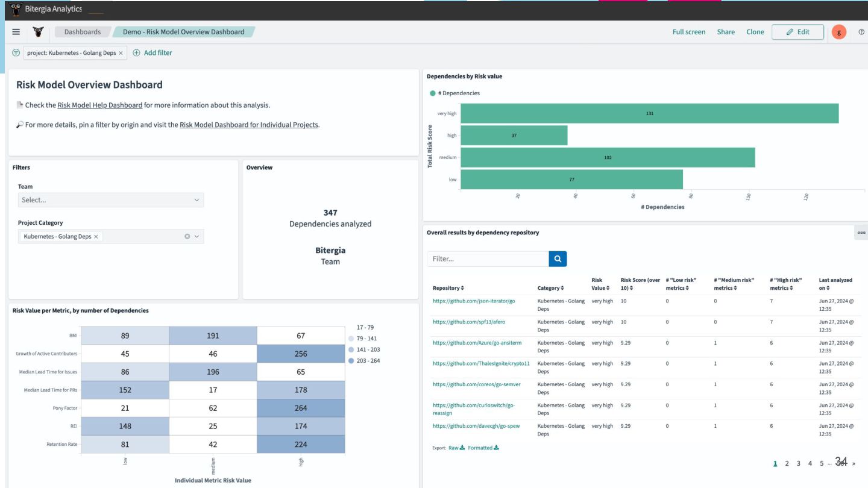Open the user avatar 'g' menu

coord(839,32)
